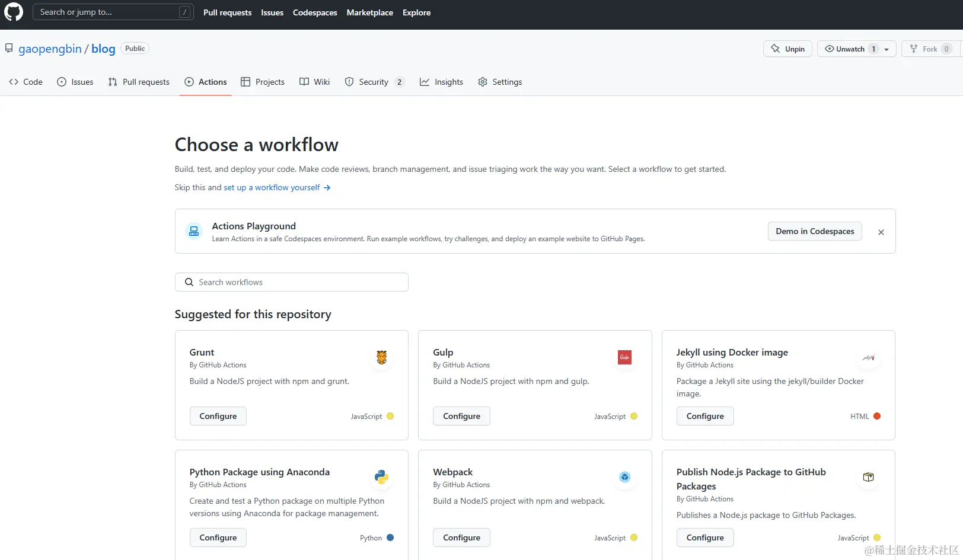
Task: Click the Python Anaconda workflow logo
Action: pos(382,477)
